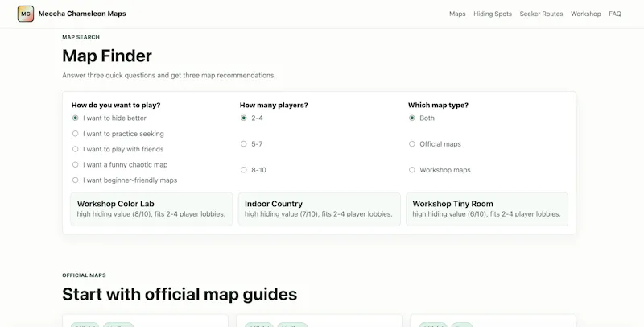Viewport: 644px width, 327px height.
Task: Select the 5-7 players radio
Action: coord(244,144)
